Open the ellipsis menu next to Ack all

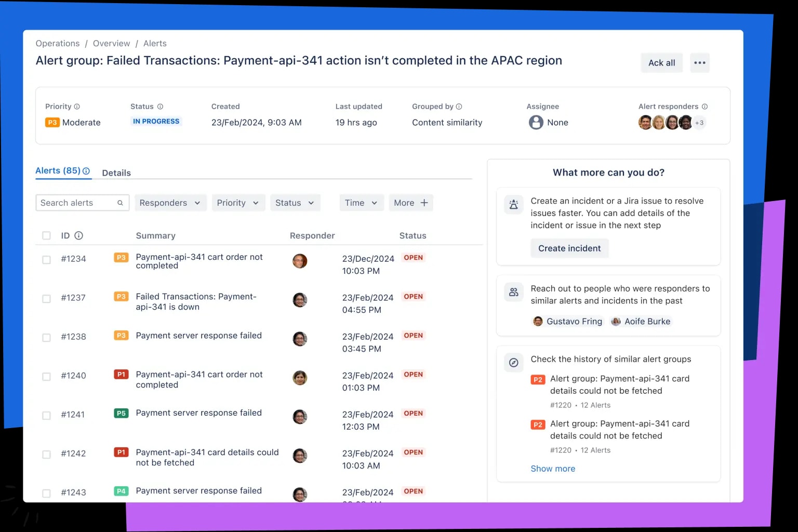(700, 62)
